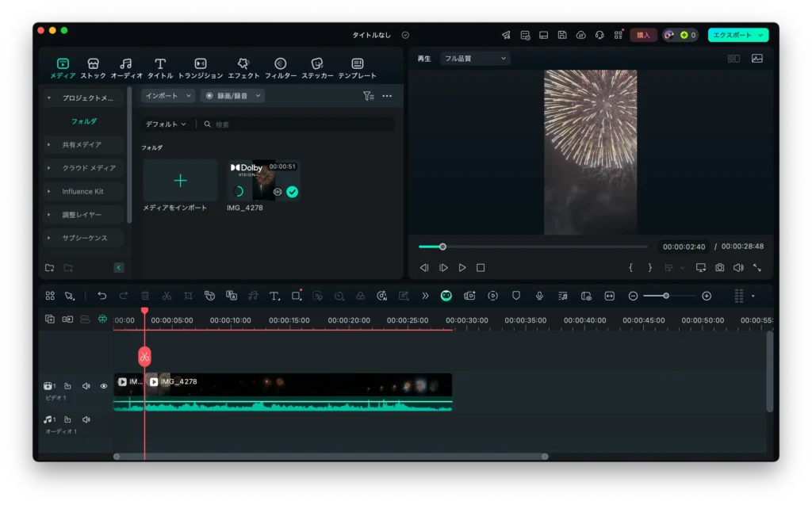Click the undo arrow in timeline toolbar
This screenshot has height=505, width=812.
pos(102,296)
